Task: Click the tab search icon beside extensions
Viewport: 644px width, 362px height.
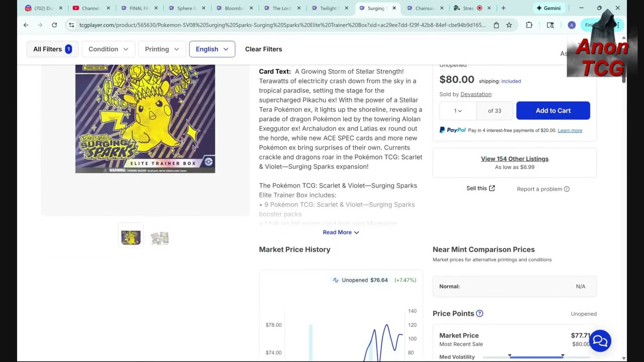Action: 550,25
